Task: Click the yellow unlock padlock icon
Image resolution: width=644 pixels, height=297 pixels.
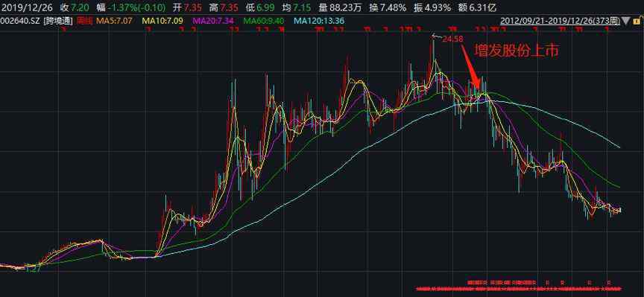Action: (x=638, y=21)
